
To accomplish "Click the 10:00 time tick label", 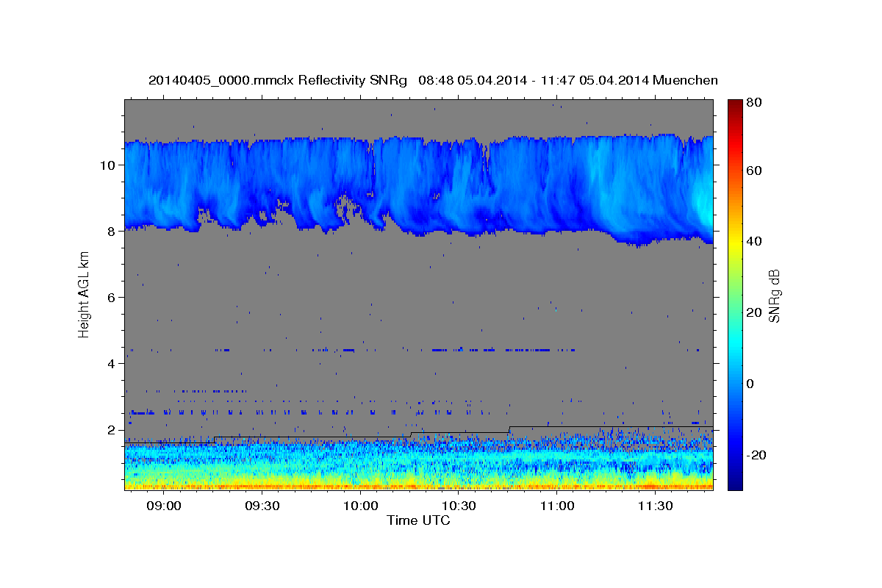I will [x=361, y=506].
